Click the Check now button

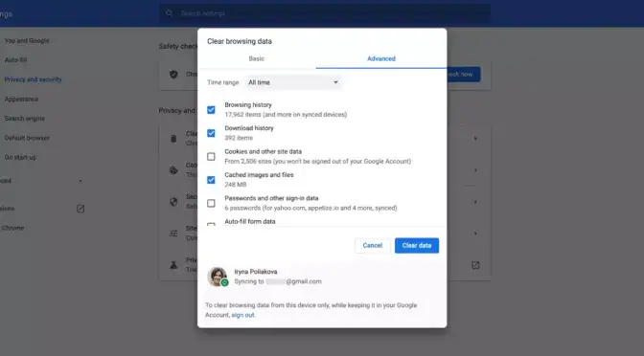[463, 75]
